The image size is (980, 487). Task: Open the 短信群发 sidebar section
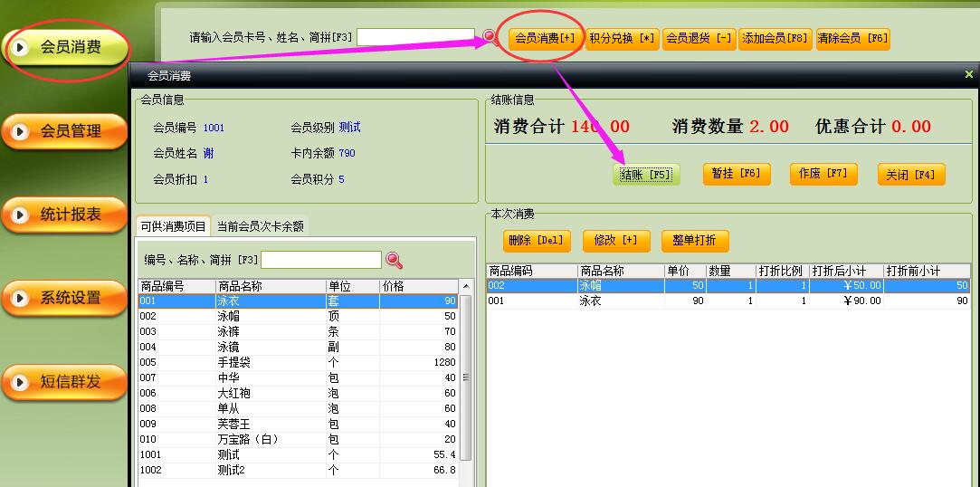(64, 381)
